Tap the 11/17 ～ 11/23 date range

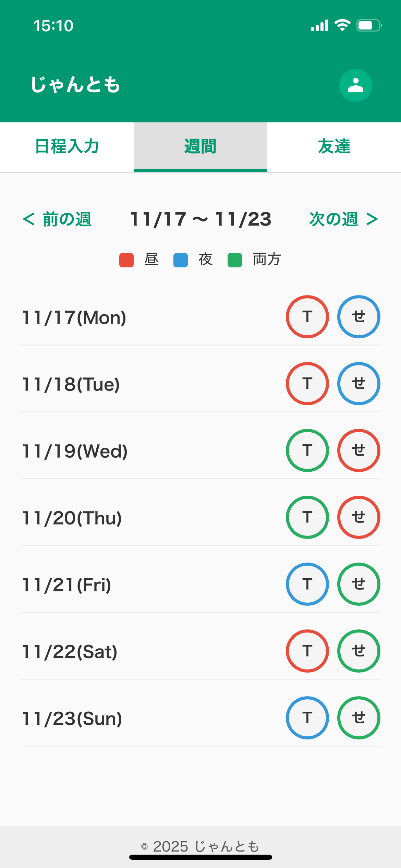201,219
